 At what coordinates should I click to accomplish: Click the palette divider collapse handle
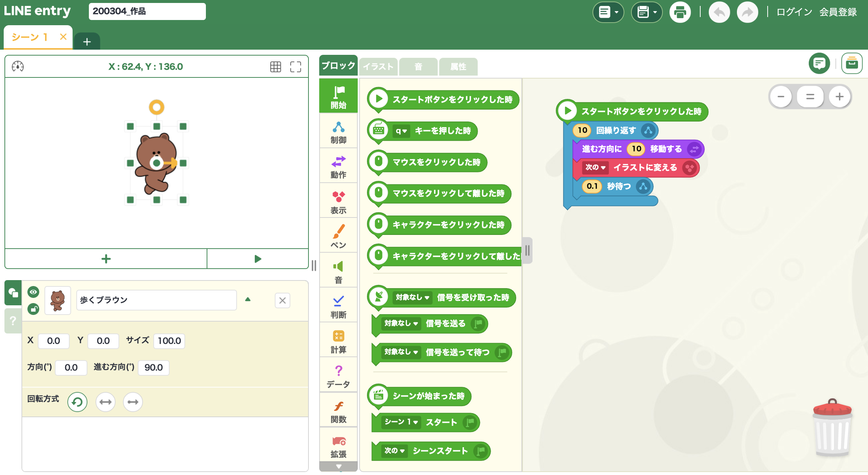(527, 250)
